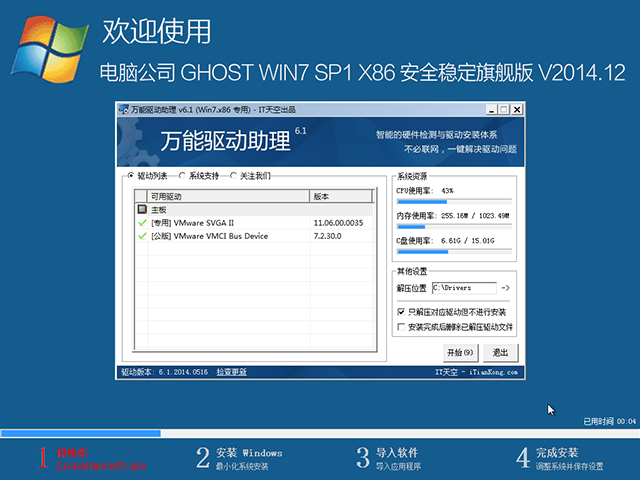Click the C盘使用率 progress bar
Screen dimensions: 640x480
point(454,252)
